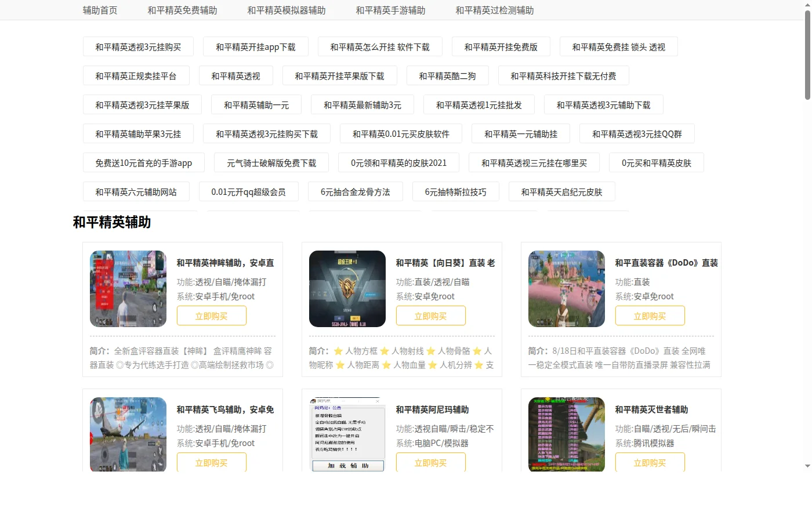Click 和平精英透视3元辅助下载 tag
This screenshot has height=522, width=812.
click(604, 105)
